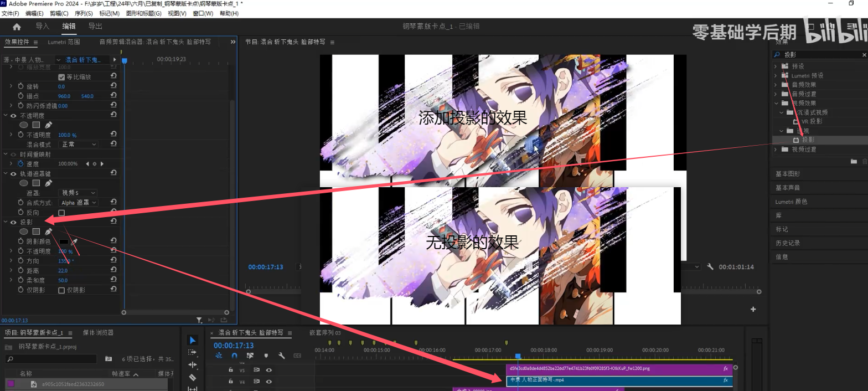Viewport: 868px width, 391px height.
Task: Create new bin from search in Project panel
Action: [108, 359]
